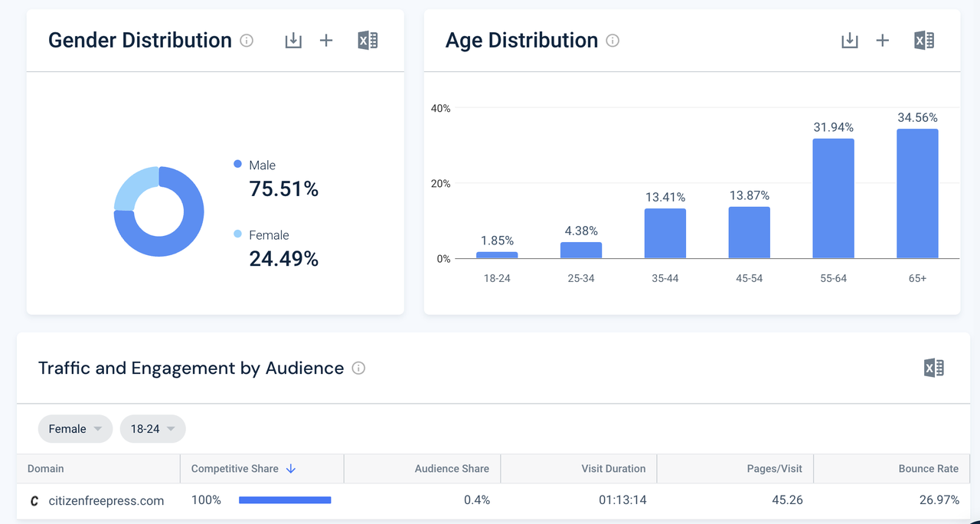Click the competitive share progress bar
The height and width of the screenshot is (524, 980).
[285, 500]
